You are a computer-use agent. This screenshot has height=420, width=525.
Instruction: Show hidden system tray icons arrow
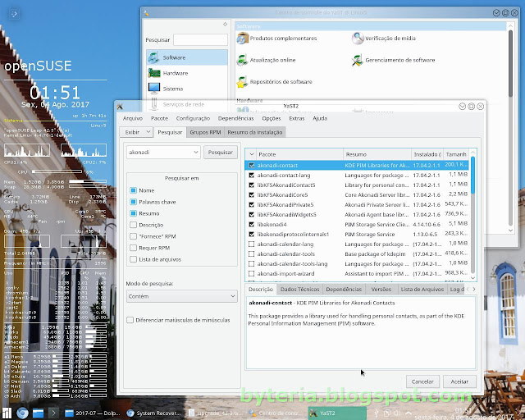[x=409, y=413]
